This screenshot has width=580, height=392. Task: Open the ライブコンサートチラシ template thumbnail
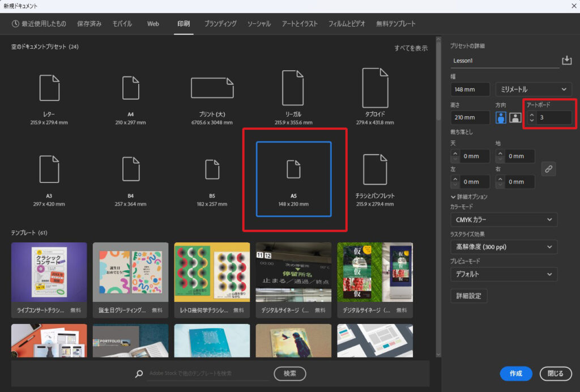[49, 274]
